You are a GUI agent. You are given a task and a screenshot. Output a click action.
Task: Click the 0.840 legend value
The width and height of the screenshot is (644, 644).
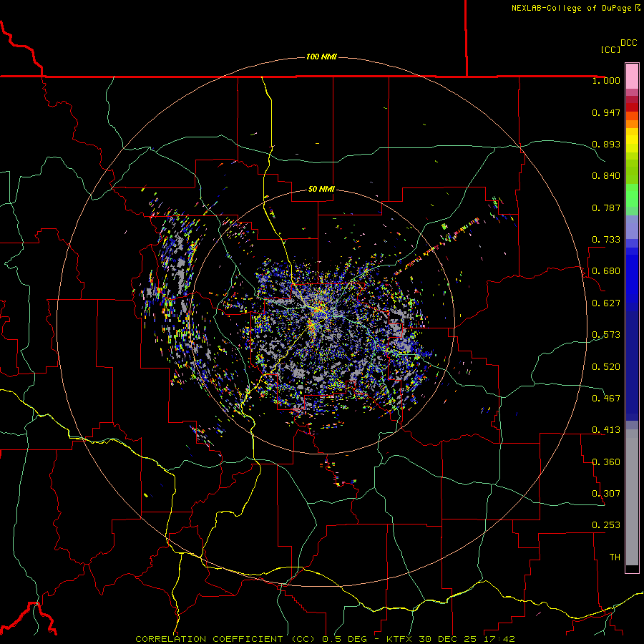[x=606, y=176]
